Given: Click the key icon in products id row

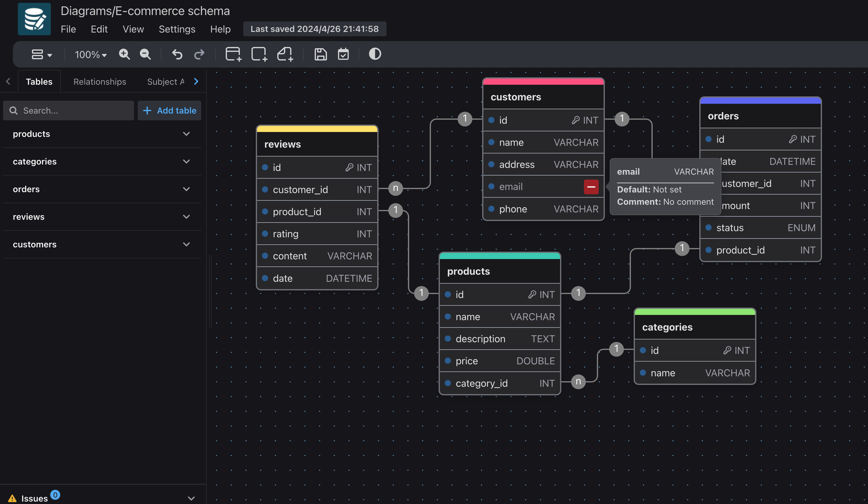Looking at the screenshot, I should [532, 294].
